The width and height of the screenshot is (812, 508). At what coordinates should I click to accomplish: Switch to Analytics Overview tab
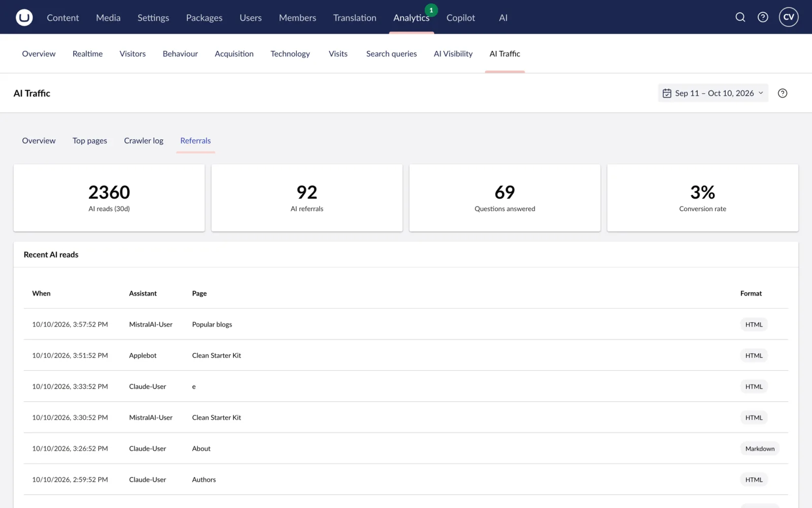(x=39, y=54)
